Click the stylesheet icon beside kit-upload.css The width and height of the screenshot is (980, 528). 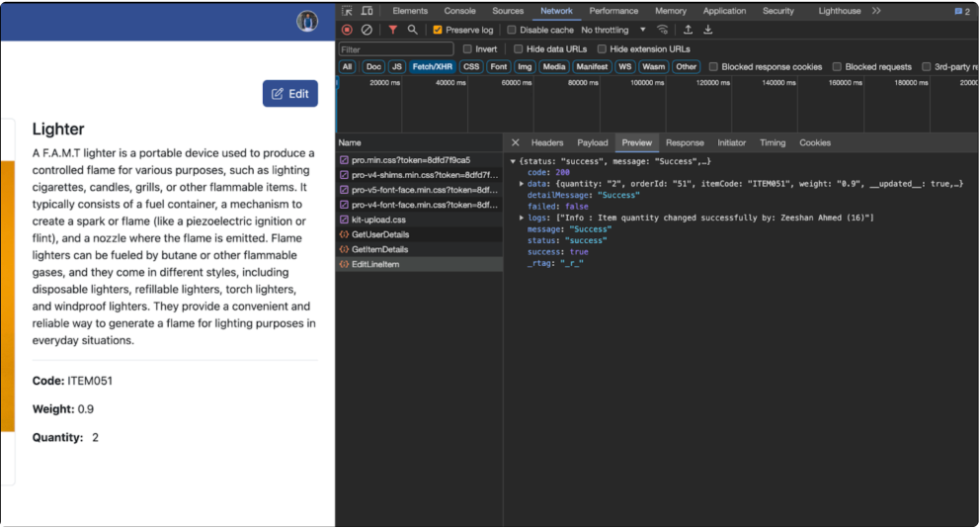pos(344,220)
